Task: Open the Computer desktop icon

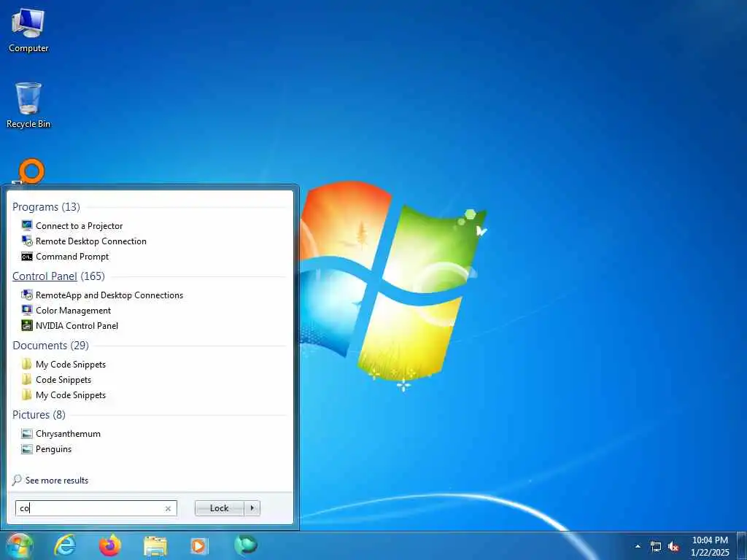Action: (28, 30)
